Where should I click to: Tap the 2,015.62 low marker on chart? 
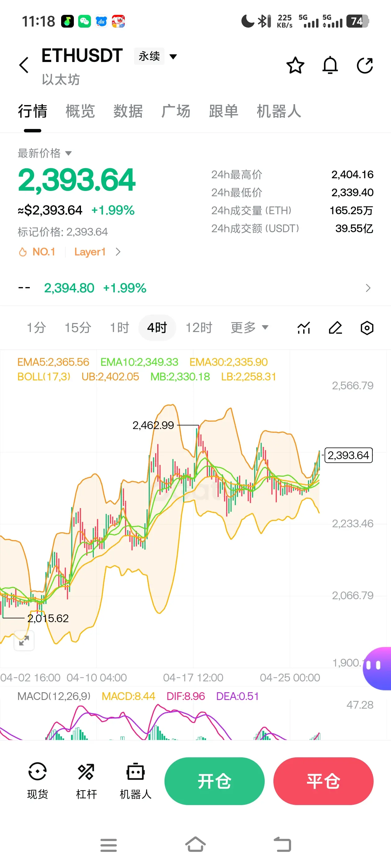[48, 618]
